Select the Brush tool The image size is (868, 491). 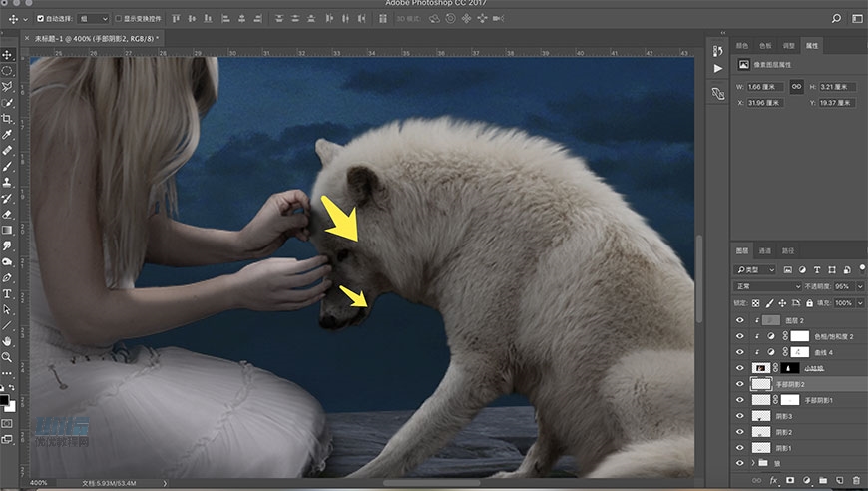tap(7, 166)
